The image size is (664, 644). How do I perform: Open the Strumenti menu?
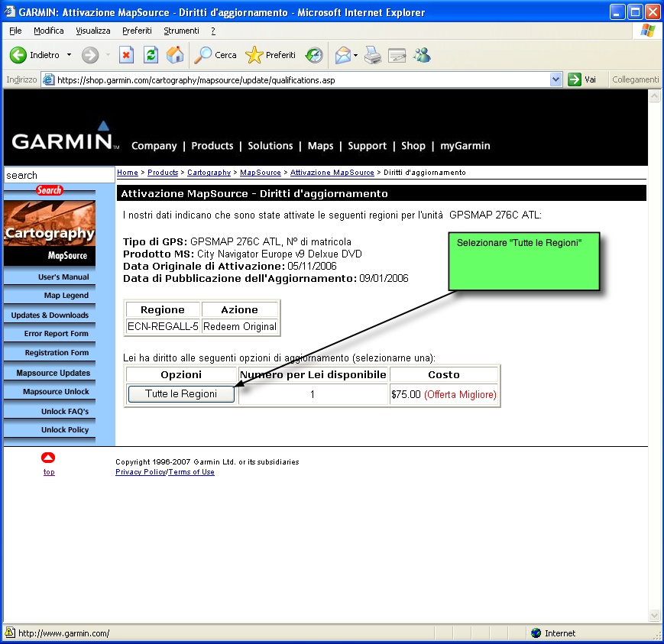[x=181, y=31]
